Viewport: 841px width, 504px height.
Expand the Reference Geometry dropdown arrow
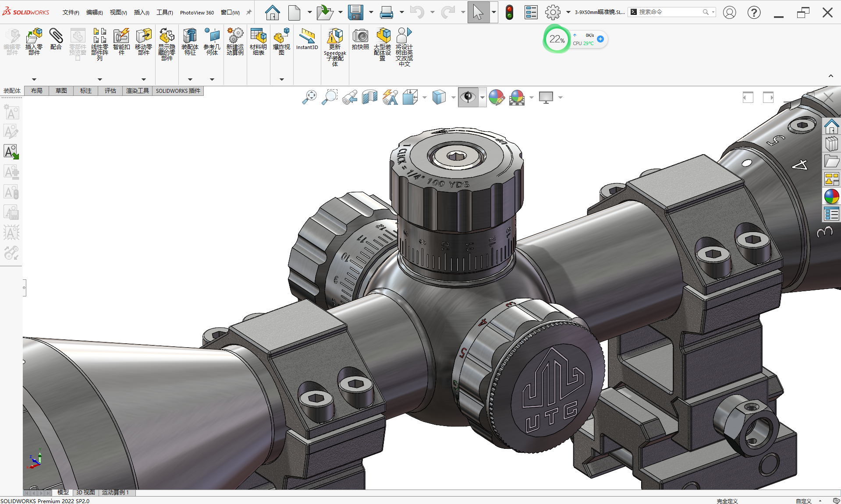pyautogui.click(x=212, y=79)
